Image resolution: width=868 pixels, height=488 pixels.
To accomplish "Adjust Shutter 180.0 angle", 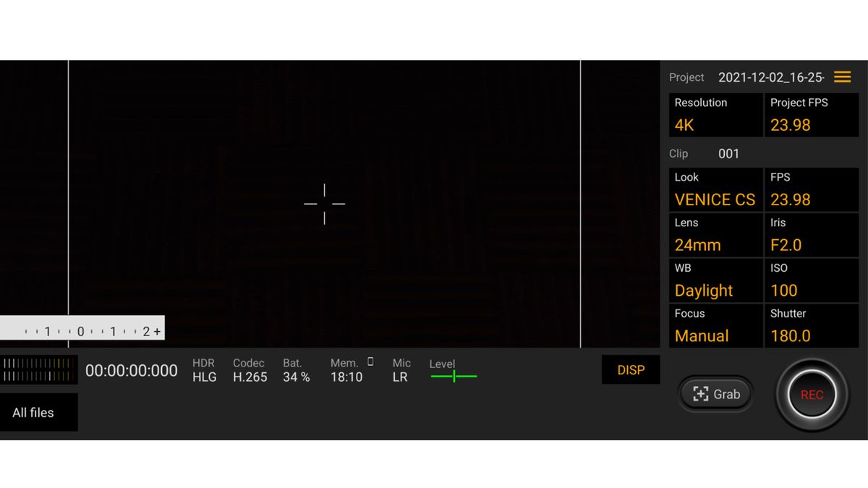I will coord(812,326).
